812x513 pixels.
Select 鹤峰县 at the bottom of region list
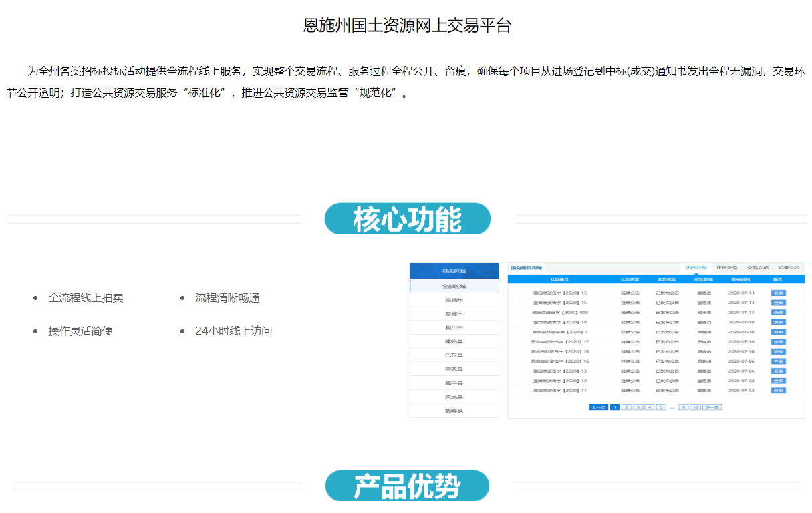tap(454, 411)
